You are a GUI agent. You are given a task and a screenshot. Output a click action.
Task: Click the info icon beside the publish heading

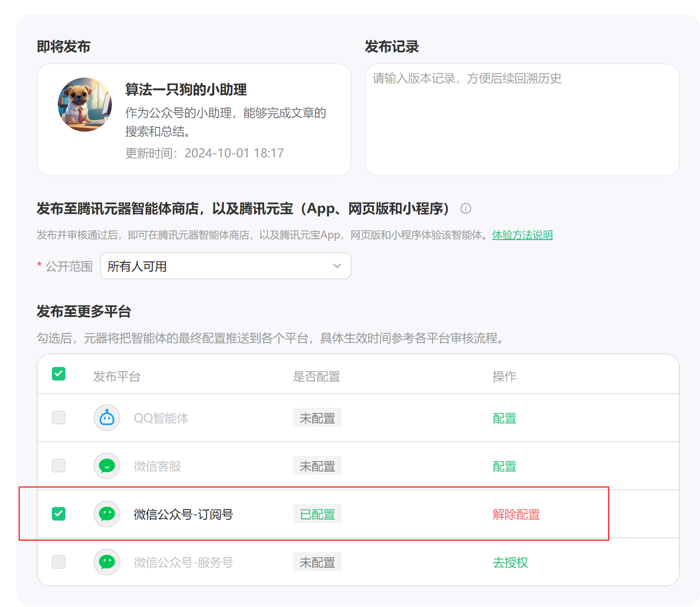466,208
